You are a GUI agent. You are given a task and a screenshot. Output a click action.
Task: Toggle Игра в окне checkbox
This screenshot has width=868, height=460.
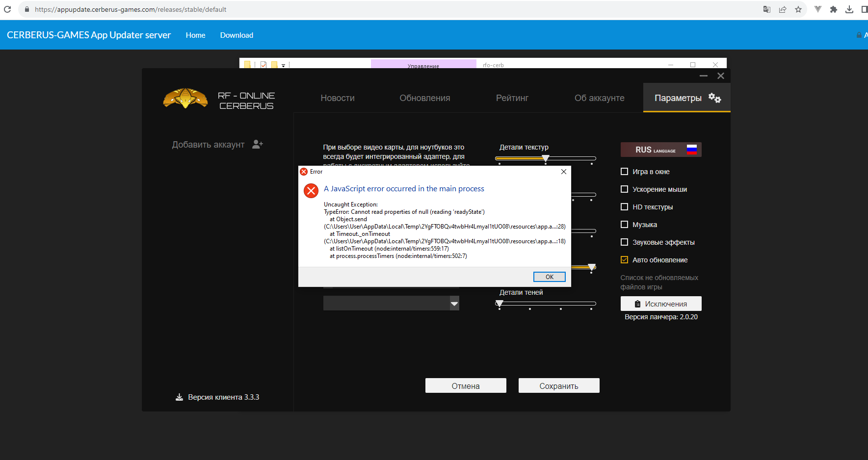pyautogui.click(x=625, y=172)
